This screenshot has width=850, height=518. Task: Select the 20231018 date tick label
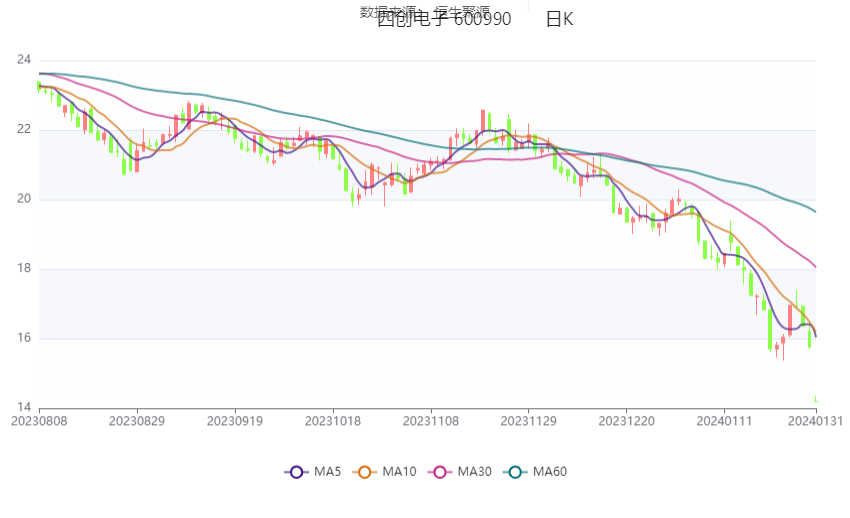click(x=333, y=421)
